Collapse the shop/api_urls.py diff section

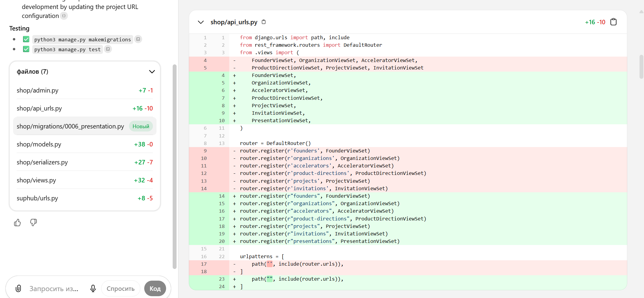click(x=201, y=22)
